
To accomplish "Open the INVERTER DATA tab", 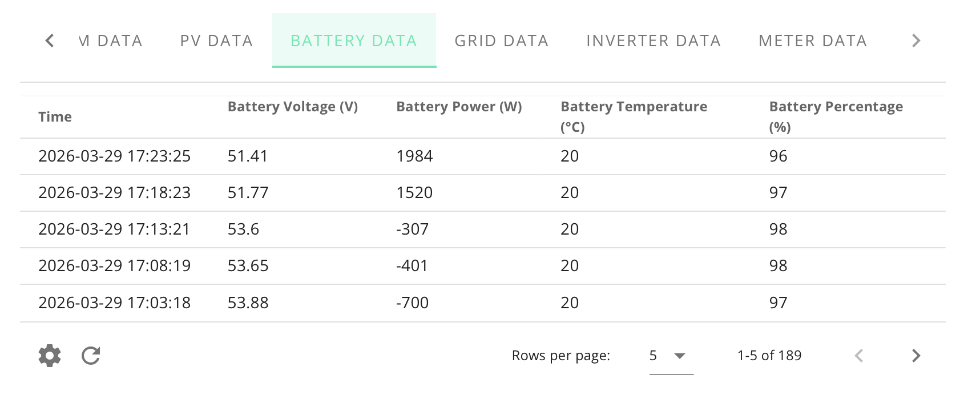I will click(654, 41).
